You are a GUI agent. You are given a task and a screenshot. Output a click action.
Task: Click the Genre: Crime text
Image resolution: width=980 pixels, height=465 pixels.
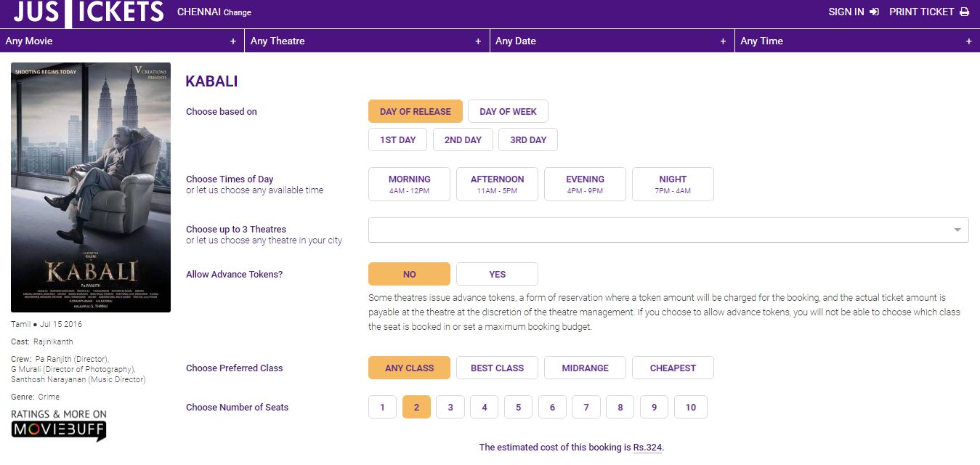[36, 397]
